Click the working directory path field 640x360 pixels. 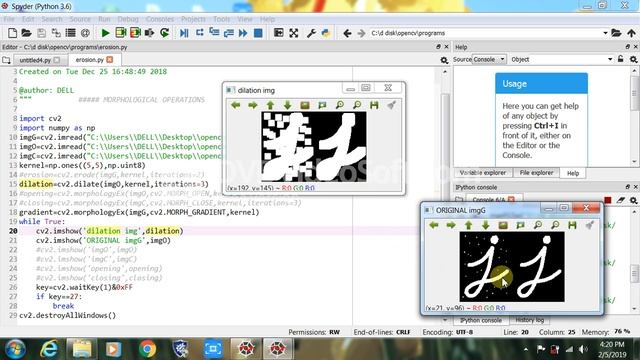485,33
